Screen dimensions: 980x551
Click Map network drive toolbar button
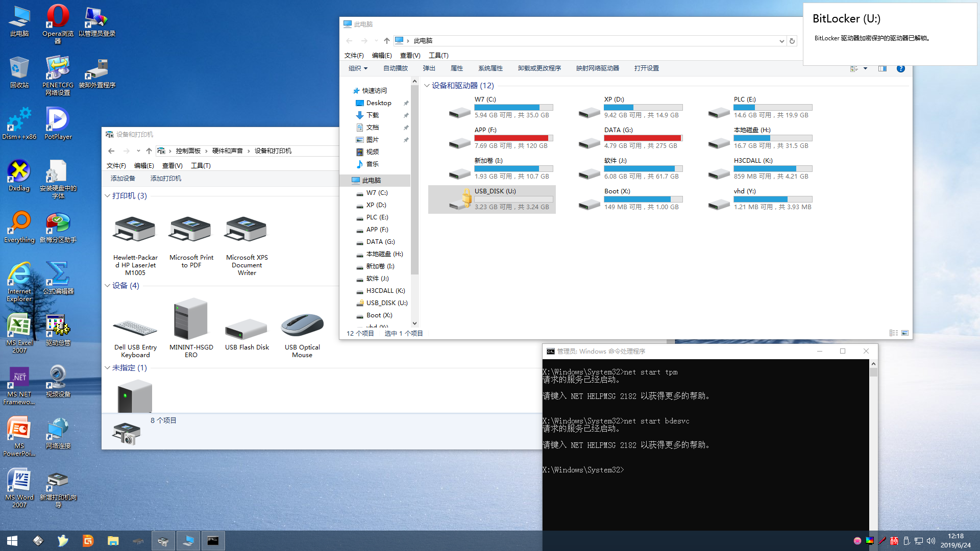597,68
